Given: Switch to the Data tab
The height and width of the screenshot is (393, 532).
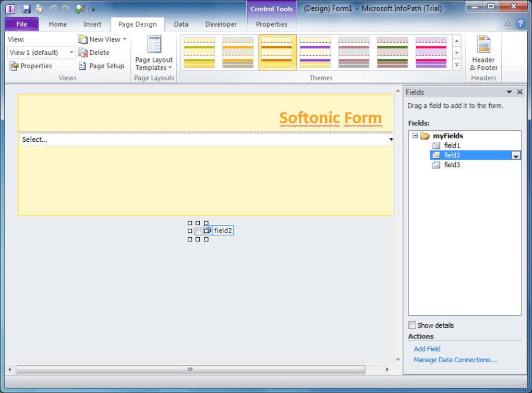Looking at the screenshot, I should tap(181, 24).
